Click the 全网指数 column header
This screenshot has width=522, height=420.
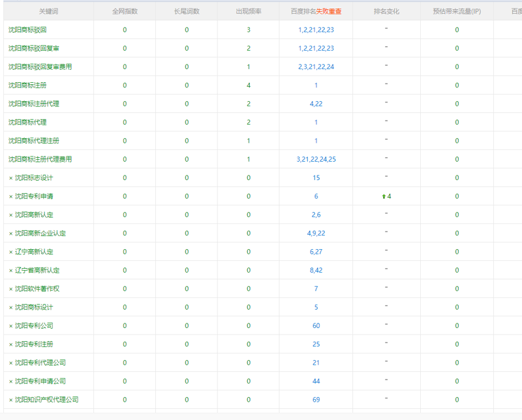125,11
